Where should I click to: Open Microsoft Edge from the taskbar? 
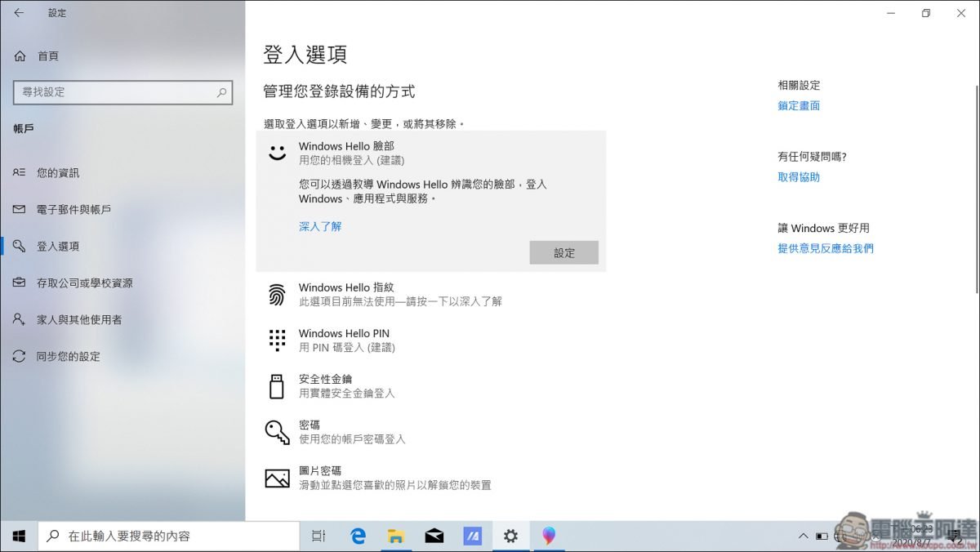358,536
